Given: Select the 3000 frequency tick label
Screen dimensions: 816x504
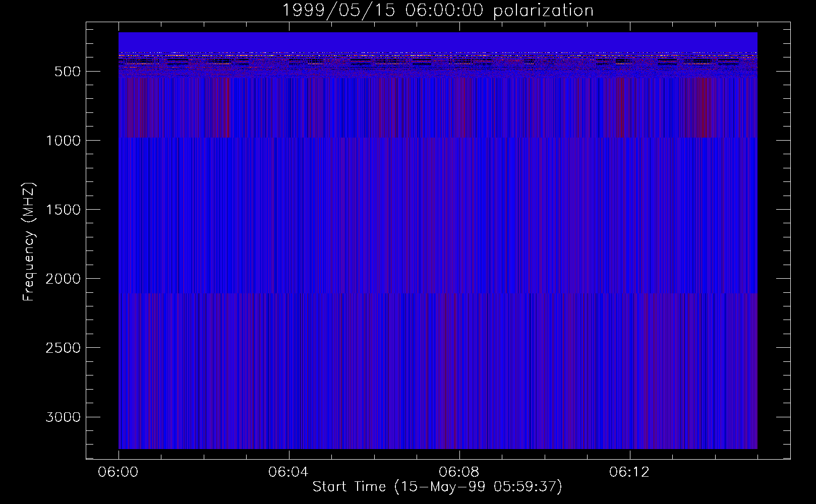Looking at the screenshot, I should tap(63, 417).
